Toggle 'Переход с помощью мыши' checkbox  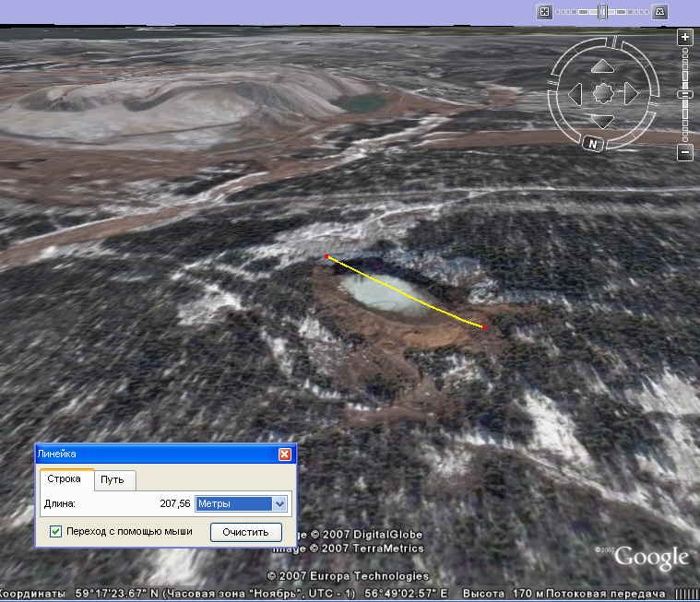(56, 531)
